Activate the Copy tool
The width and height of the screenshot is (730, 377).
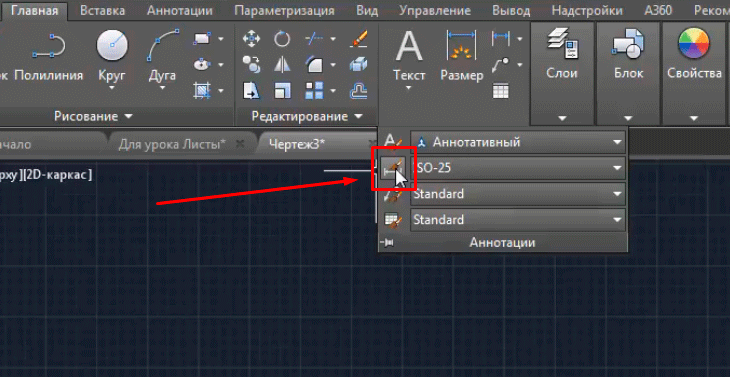(x=251, y=64)
